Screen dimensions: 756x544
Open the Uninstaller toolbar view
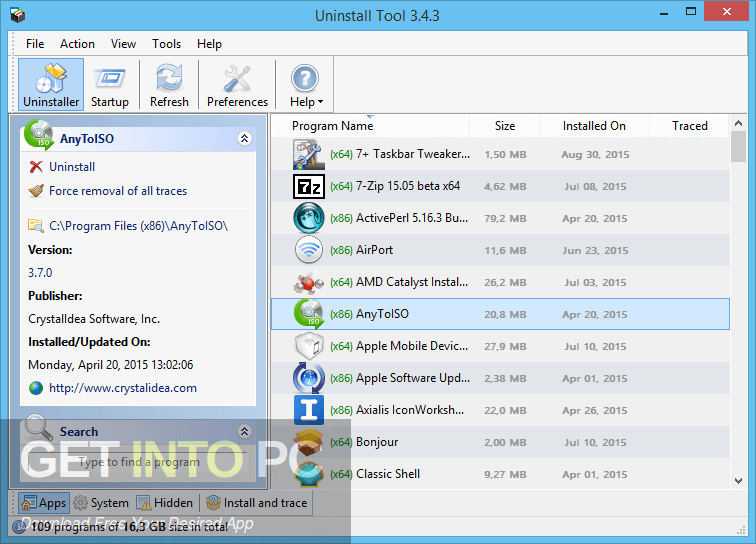tap(51, 84)
